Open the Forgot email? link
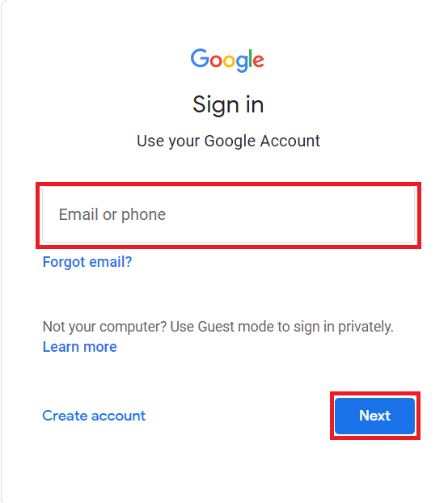 tap(87, 262)
